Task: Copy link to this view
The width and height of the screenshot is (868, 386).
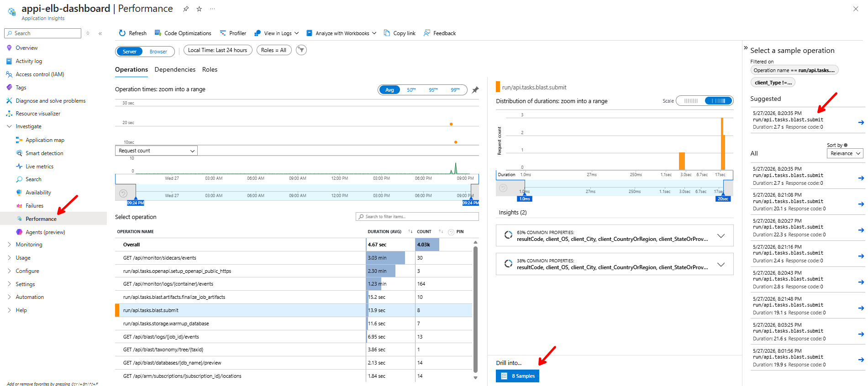Action: coord(400,33)
